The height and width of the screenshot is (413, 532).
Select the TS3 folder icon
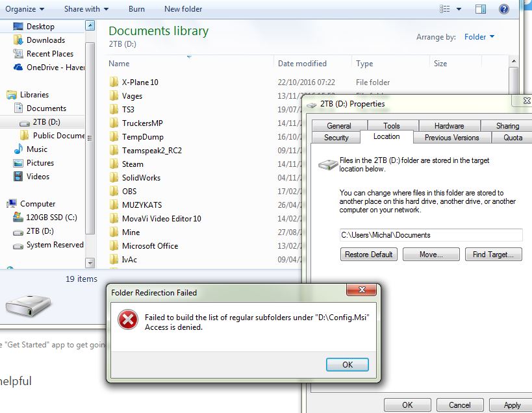click(x=114, y=109)
